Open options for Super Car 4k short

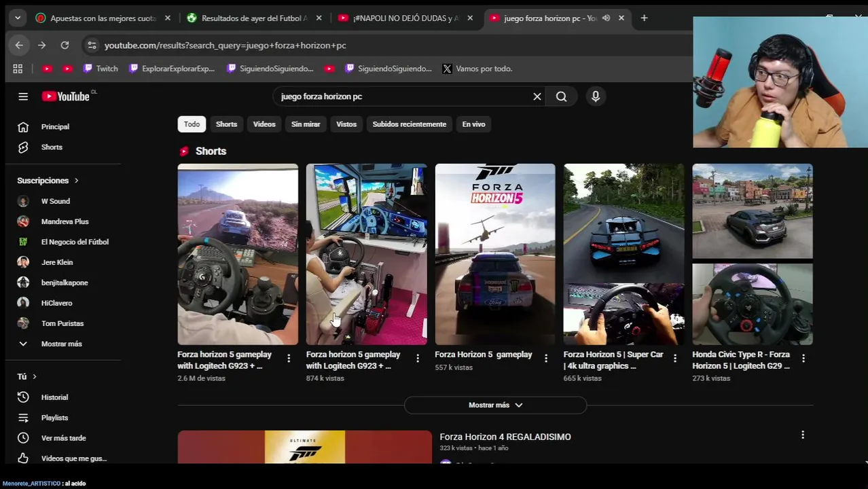click(675, 358)
